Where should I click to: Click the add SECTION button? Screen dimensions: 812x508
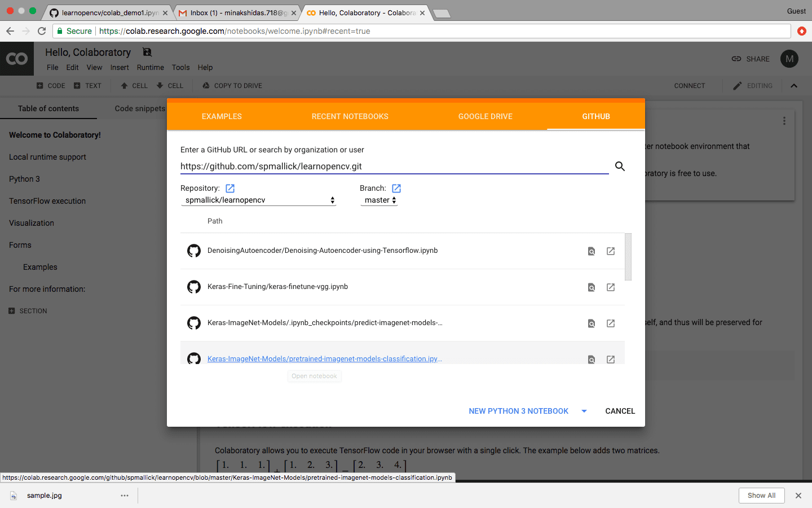pos(28,311)
